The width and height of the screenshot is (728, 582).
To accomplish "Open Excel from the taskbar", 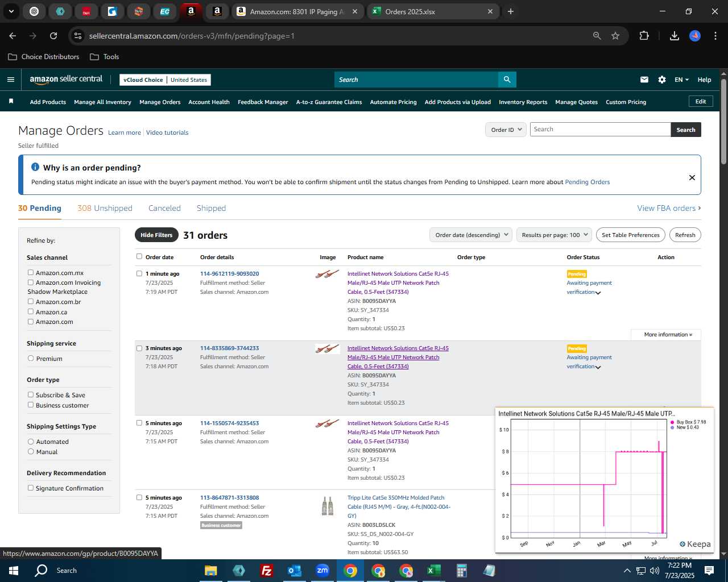I will [x=434, y=571].
